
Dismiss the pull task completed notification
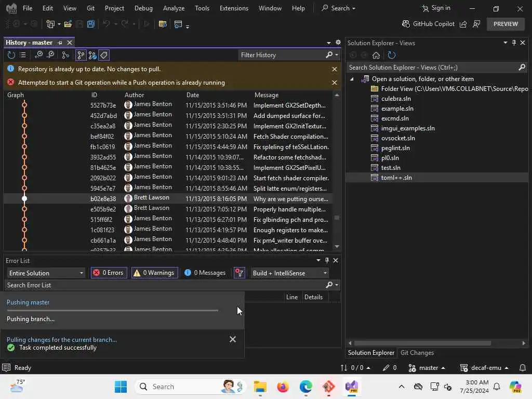[233, 339]
